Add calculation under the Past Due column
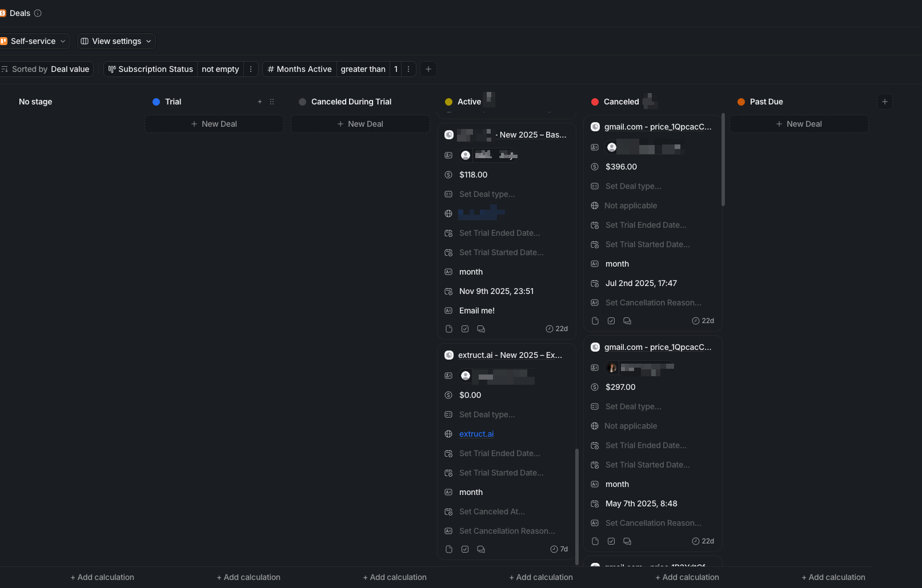Image resolution: width=922 pixels, height=588 pixels. [x=833, y=577]
